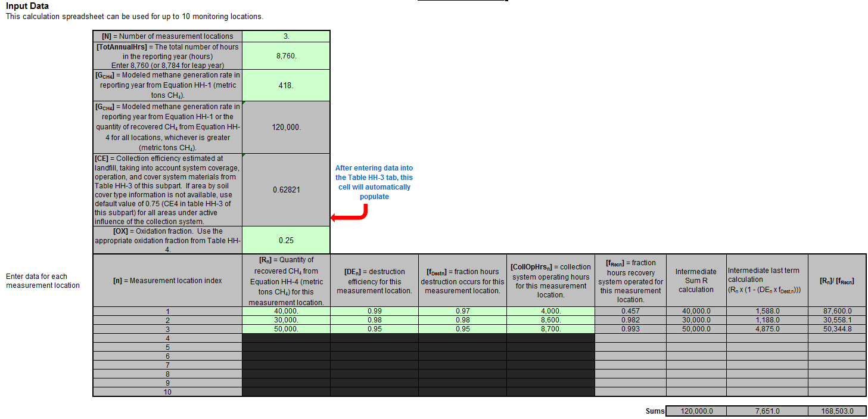Select the collection efficiency value 0.62821

point(286,190)
